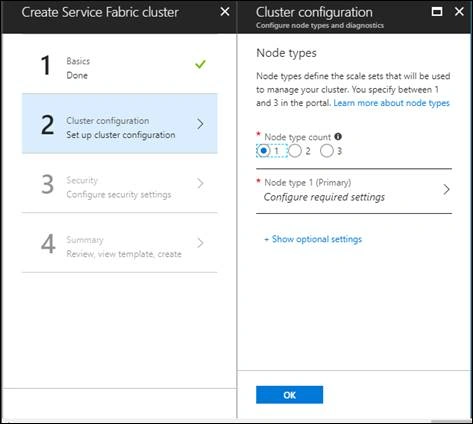Maximize the Cluster configuration blade
The width and height of the screenshot is (473, 424).
point(437,12)
